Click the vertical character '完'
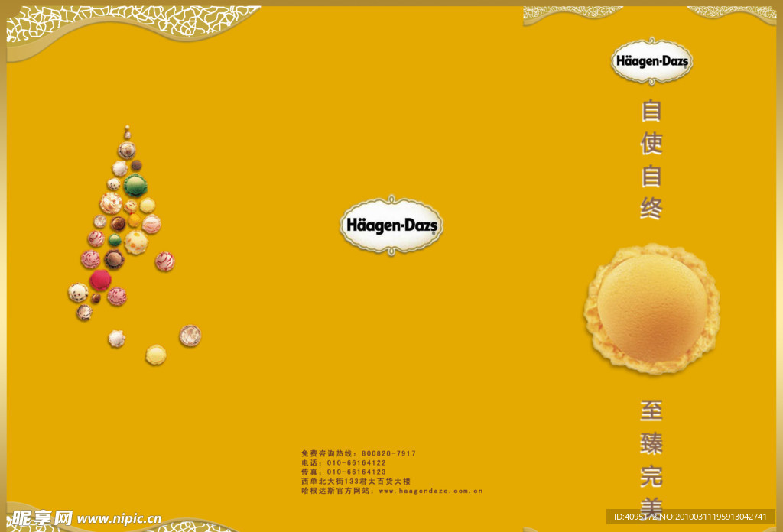The height and width of the screenshot is (532, 783). click(651, 476)
